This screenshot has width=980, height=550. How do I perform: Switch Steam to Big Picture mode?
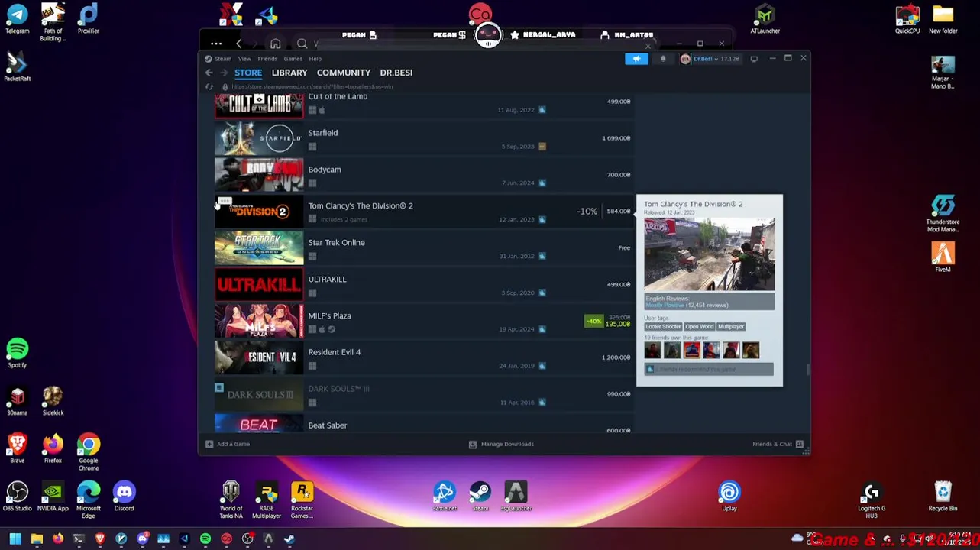pos(754,59)
